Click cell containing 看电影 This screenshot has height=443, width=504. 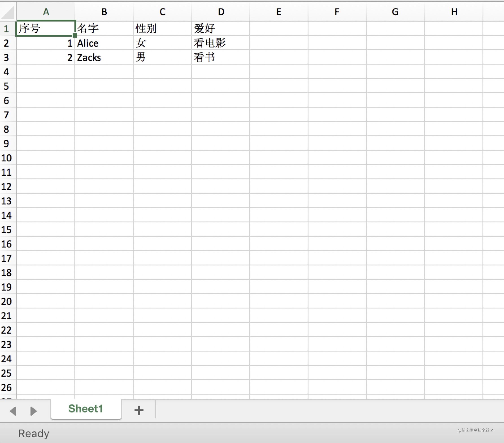click(x=221, y=43)
